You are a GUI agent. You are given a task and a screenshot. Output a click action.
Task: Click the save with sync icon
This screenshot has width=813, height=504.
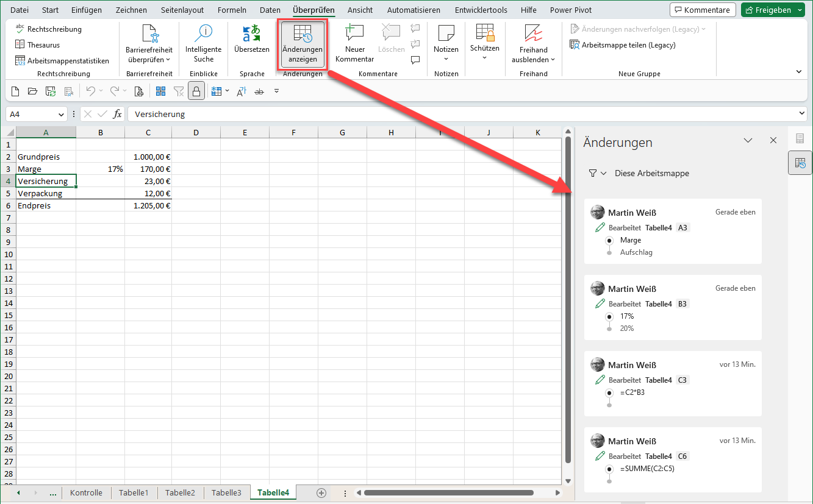point(51,91)
